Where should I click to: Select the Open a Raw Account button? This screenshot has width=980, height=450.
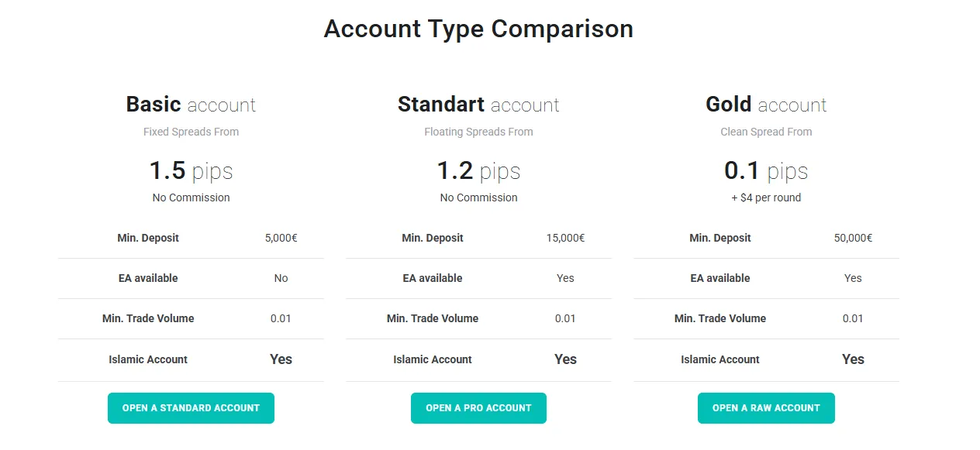click(x=766, y=408)
